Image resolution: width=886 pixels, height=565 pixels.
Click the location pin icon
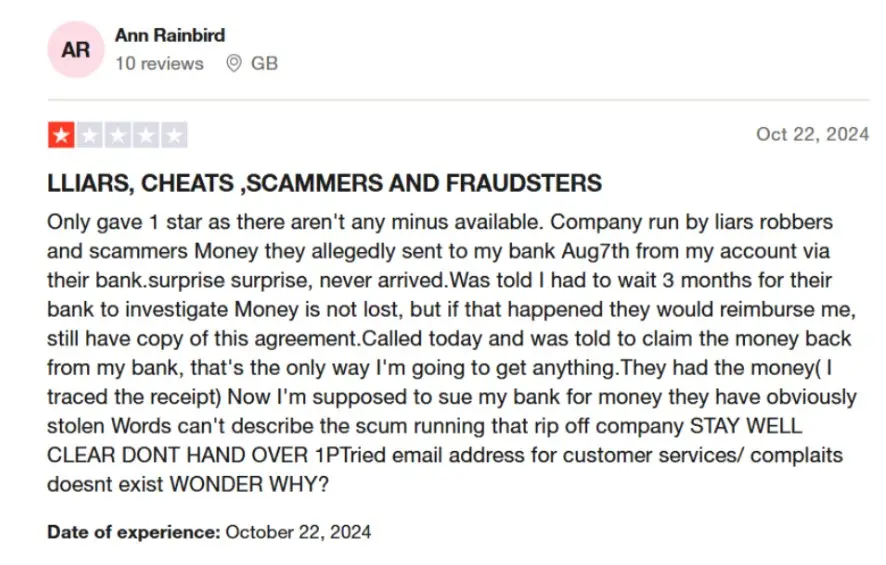point(234,63)
